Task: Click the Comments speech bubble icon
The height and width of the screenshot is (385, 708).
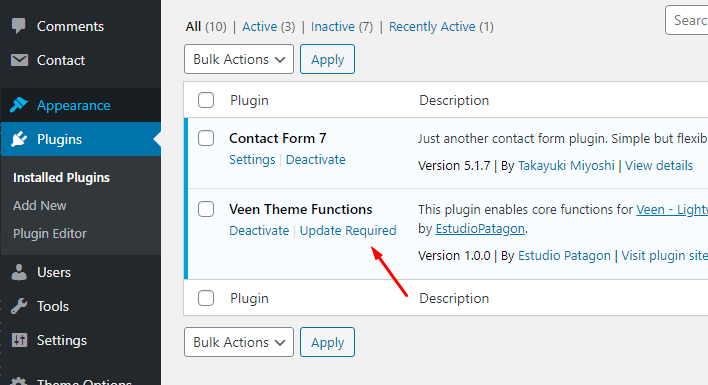Action: [x=19, y=26]
